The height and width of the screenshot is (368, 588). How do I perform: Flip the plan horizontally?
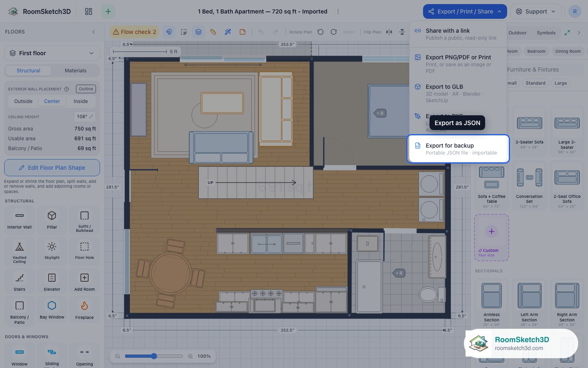[389, 32]
